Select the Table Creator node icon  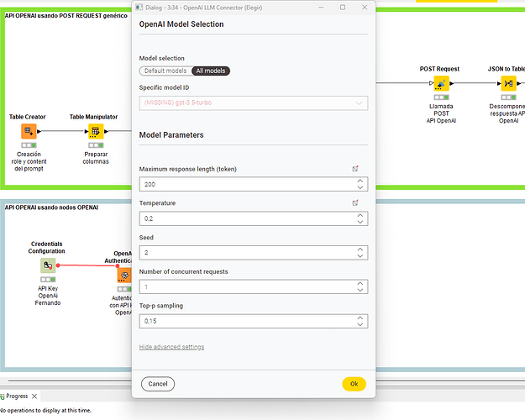tap(29, 131)
